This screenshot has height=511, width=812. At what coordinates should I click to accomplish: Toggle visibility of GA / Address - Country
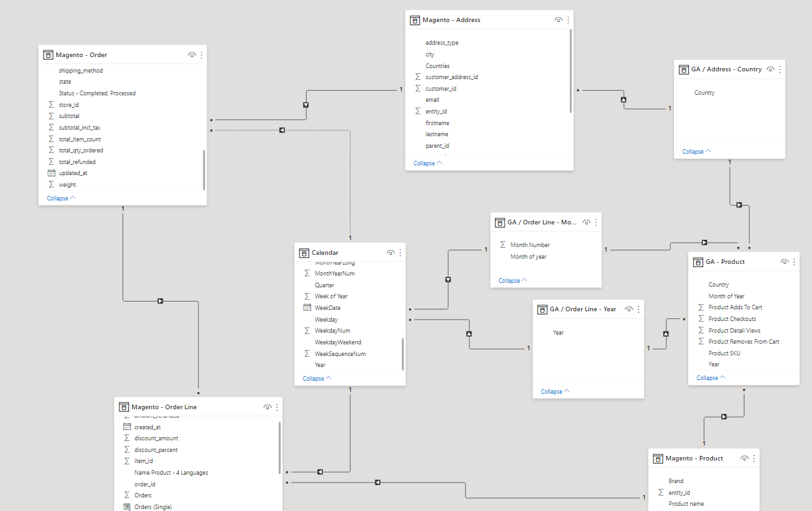[x=770, y=69]
